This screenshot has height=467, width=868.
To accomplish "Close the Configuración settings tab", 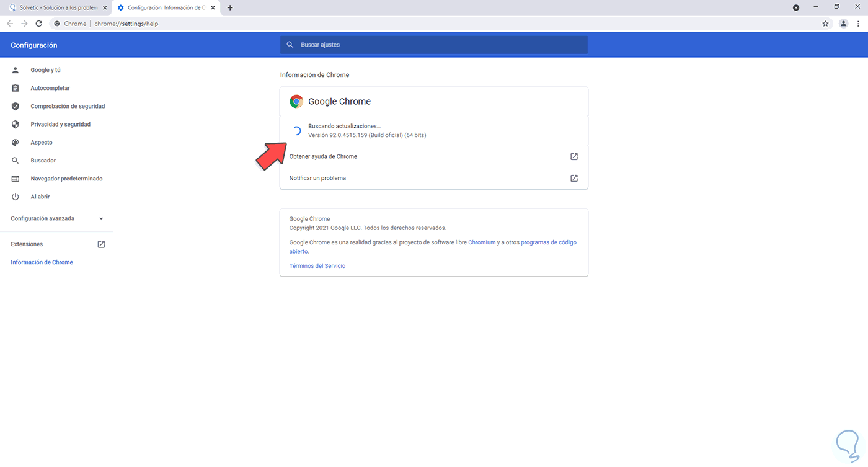I will (x=213, y=7).
